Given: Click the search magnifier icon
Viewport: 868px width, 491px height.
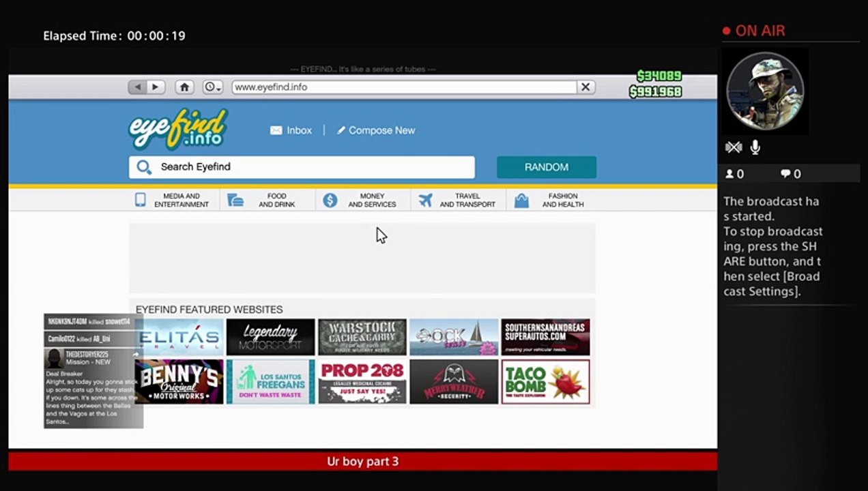Looking at the screenshot, I should pos(143,167).
